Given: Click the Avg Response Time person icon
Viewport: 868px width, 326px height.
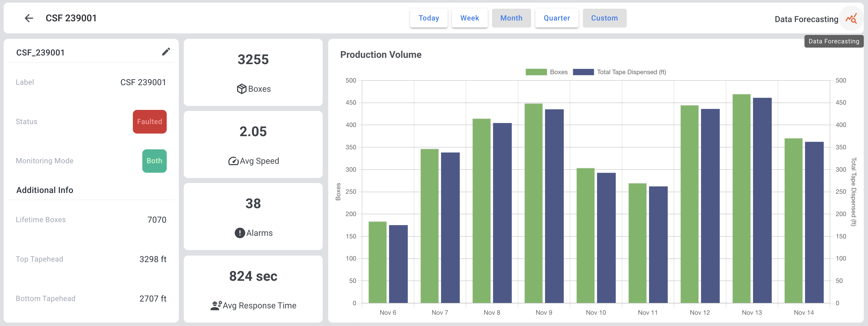Looking at the screenshot, I should [216, 305].
